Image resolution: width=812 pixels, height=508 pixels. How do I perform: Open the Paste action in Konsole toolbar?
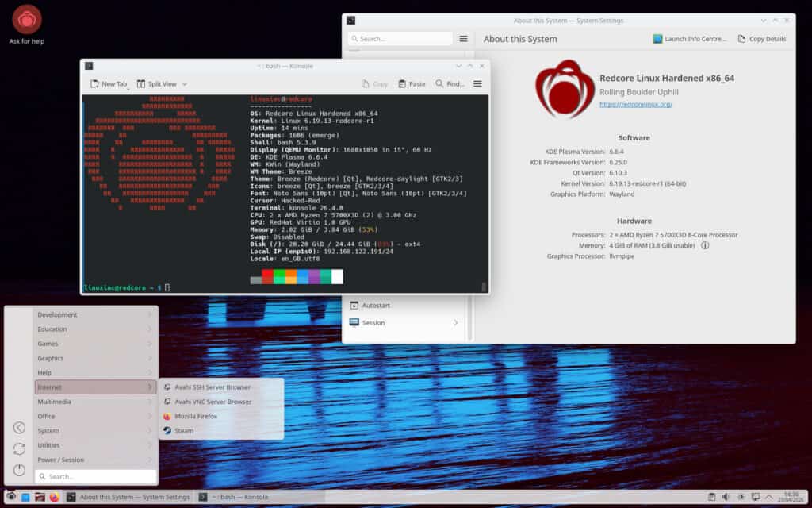(411, 83)
